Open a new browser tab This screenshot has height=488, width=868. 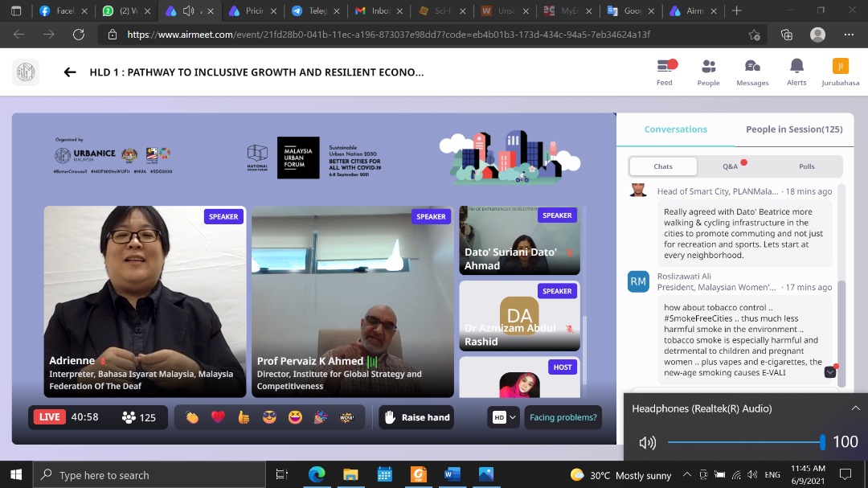coord(736,10)
